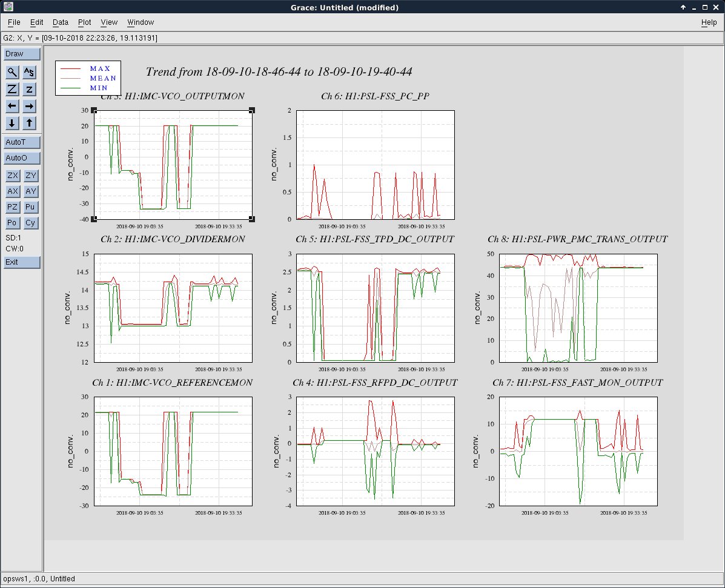
Task: Click the ZX zoom x-axis button
Action: point(13,175)
